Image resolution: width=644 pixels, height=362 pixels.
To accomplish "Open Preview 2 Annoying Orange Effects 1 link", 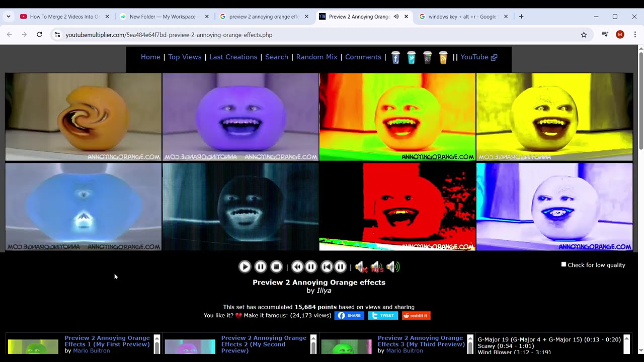I will [107, 341].
